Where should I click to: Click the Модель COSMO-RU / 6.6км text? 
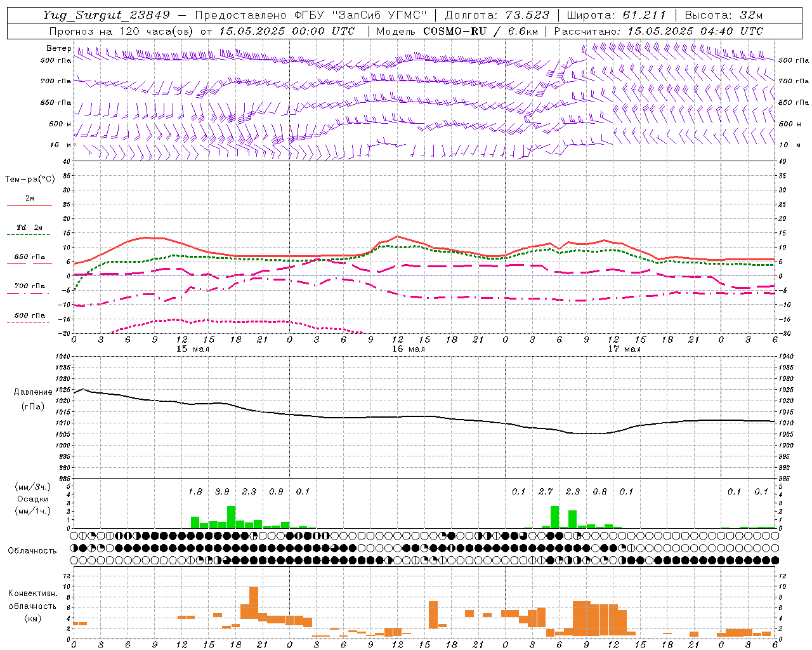[x=457, y=31]
